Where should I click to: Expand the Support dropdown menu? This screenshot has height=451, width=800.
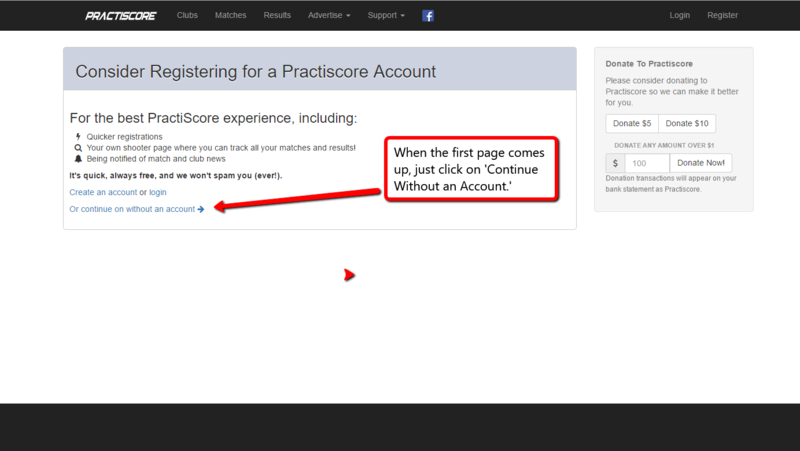tap(386, 15)
